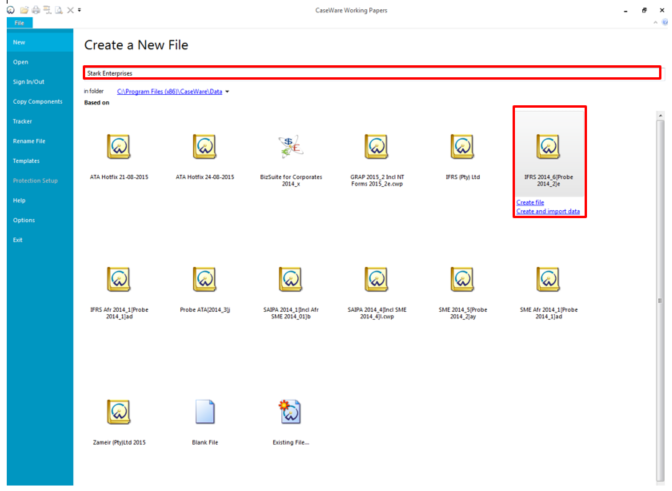Select GRAP 2015_2 Incl NT Forms template

click(x=377, y=160)
